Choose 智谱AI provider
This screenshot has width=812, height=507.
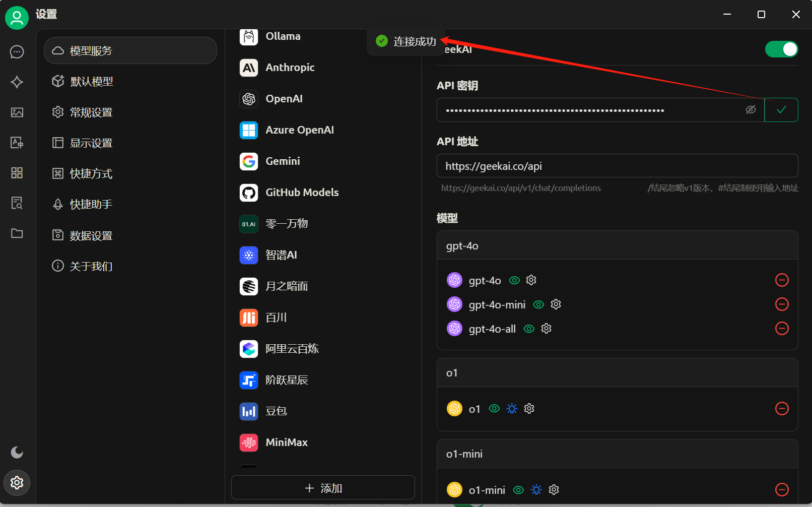pyautogui.click(x=323, y=255)
